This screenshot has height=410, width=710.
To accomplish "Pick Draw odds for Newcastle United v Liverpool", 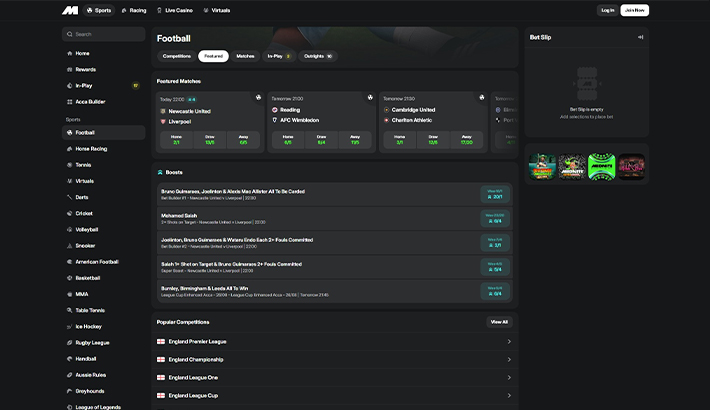I will click(x=210, y=140).
